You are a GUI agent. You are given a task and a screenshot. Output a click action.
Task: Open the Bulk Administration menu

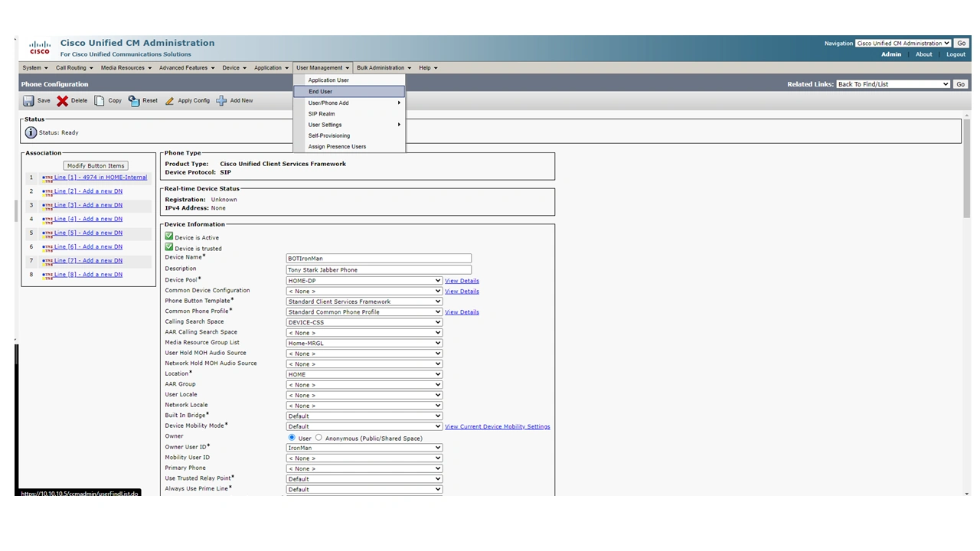tap(384, 68)
